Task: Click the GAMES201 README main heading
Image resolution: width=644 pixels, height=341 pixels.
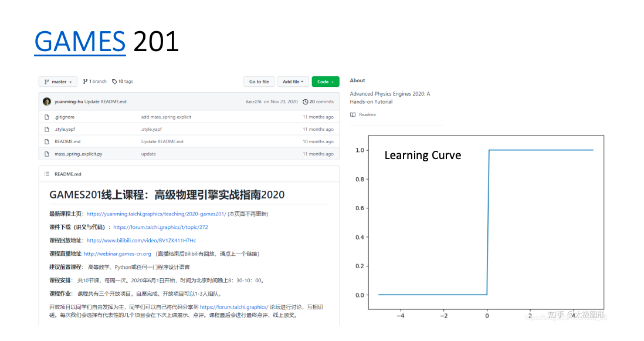Action: pos(167,195)
